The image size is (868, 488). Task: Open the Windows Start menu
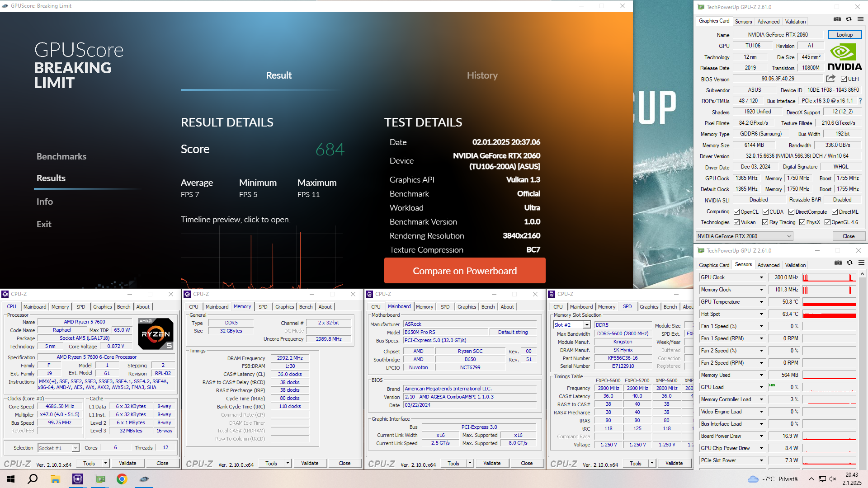tap(11, 479)
